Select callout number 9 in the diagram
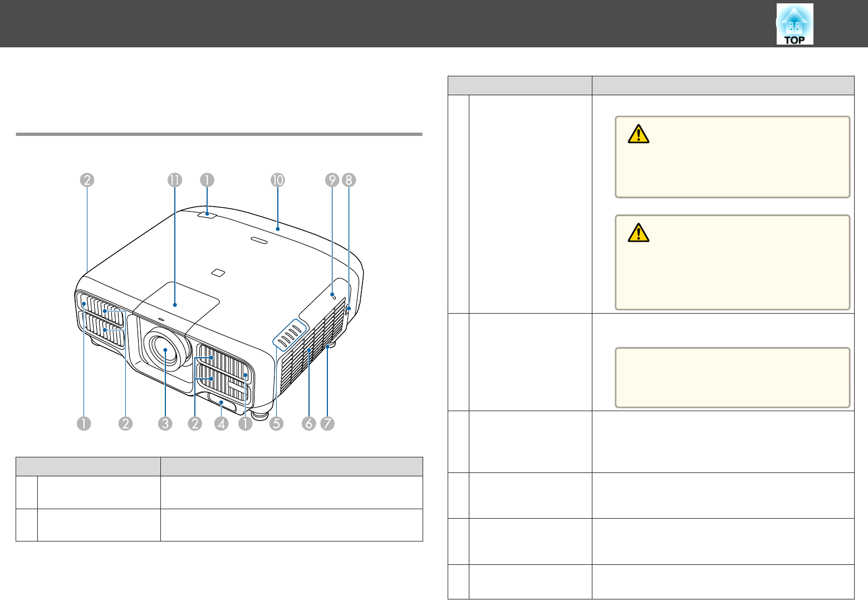868x600 pixels. 332,180
